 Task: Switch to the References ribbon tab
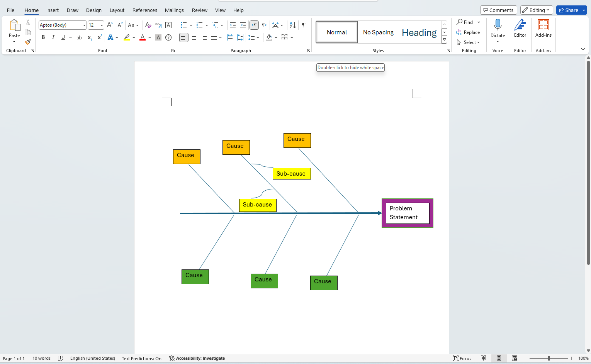[x=144, y=10]
